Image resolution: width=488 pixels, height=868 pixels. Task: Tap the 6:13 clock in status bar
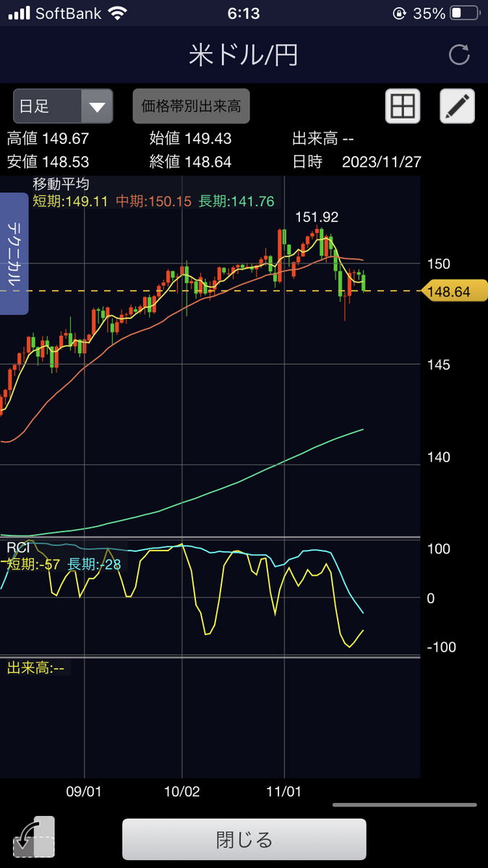(x=243, y=13)
